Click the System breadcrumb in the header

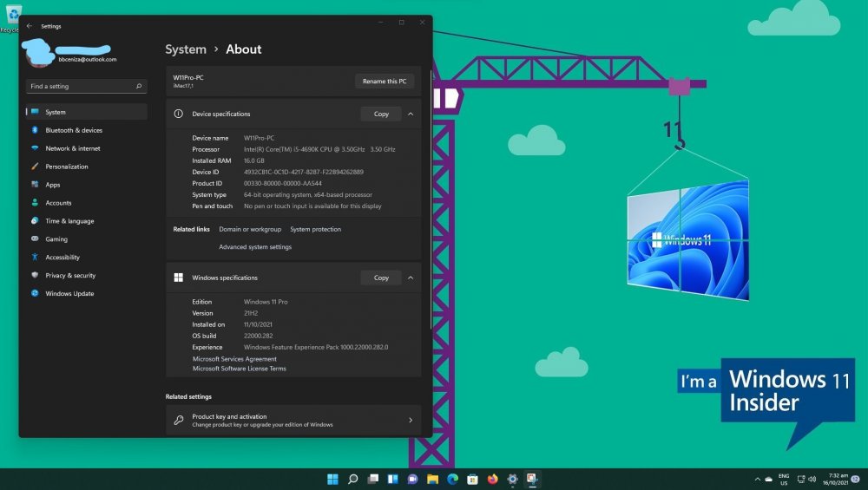click(186, 49)
